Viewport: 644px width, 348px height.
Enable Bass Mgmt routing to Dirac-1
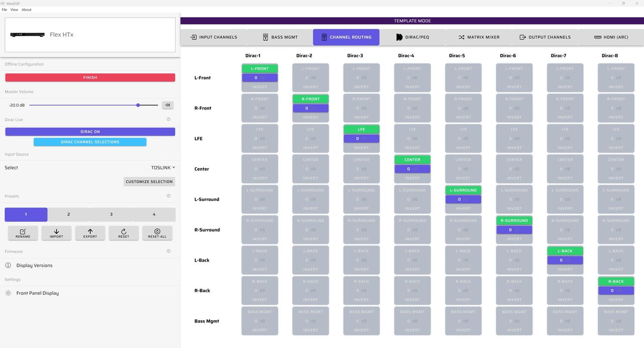[260, 312]
